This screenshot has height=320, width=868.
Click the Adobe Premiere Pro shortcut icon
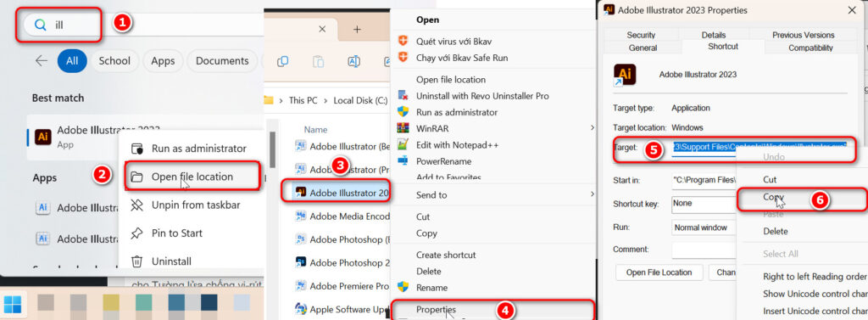301,285
